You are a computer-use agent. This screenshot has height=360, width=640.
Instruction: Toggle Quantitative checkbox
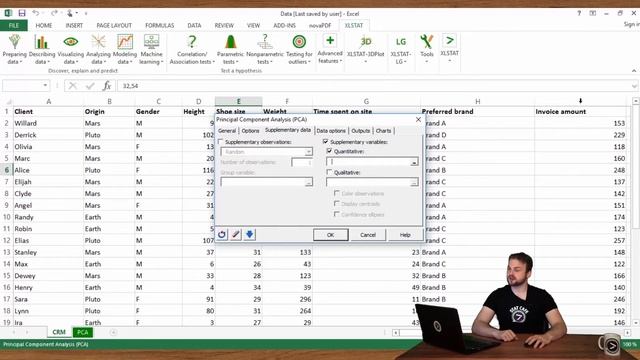tap(329, 151)
